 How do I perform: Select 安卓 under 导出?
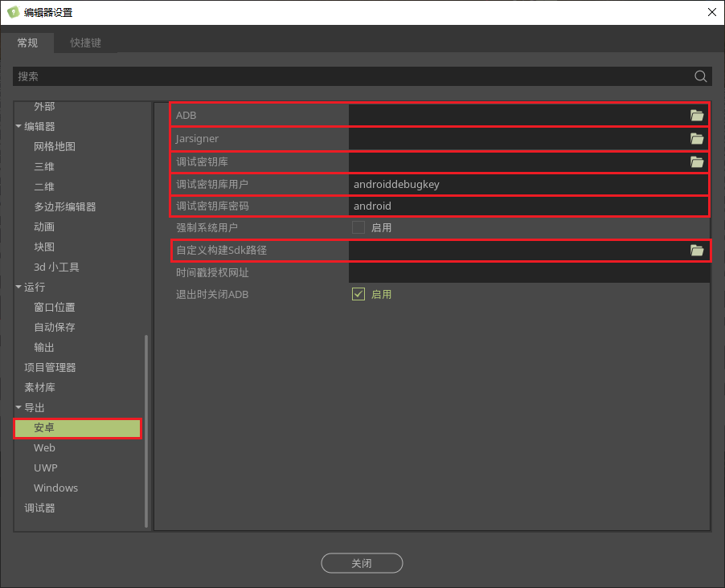[78, 428]
